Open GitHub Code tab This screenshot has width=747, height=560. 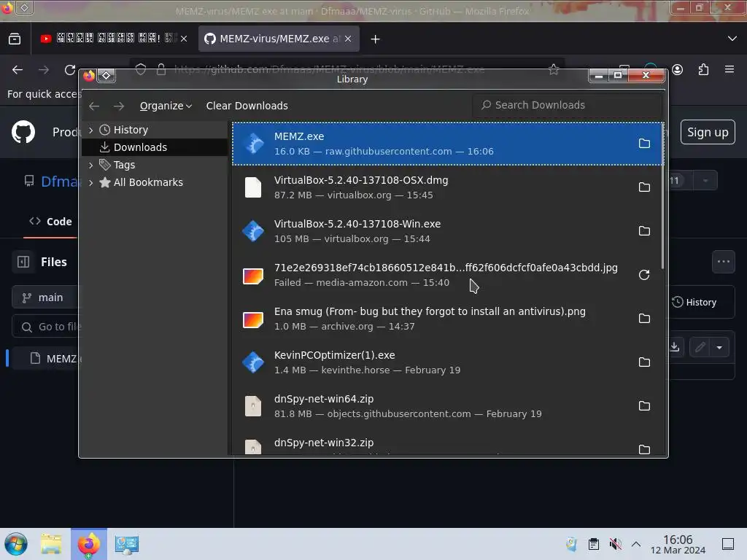tap(50, 222)
